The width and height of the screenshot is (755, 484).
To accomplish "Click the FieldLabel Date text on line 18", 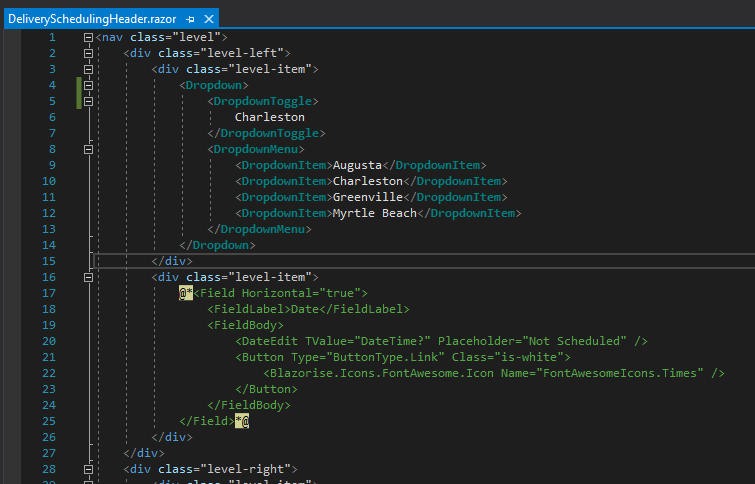I will click(305, 309).
